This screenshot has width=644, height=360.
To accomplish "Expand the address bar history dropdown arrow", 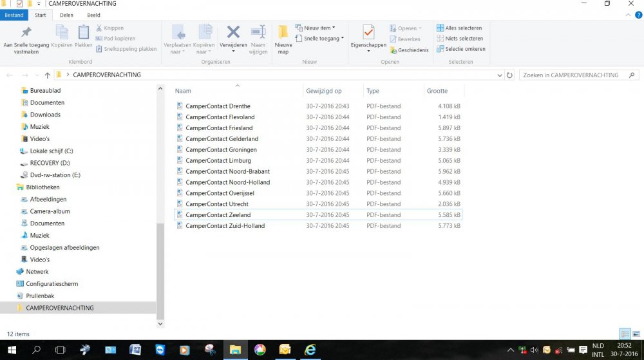I will coord(500,75).
